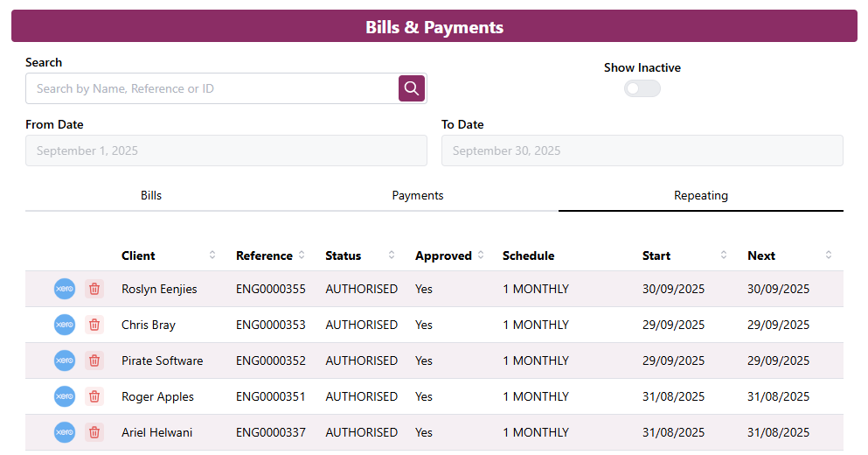Open Xero link for Roger Apples
Image resolution: width=868 pixels, height=455 pixels.
(65, 396)
